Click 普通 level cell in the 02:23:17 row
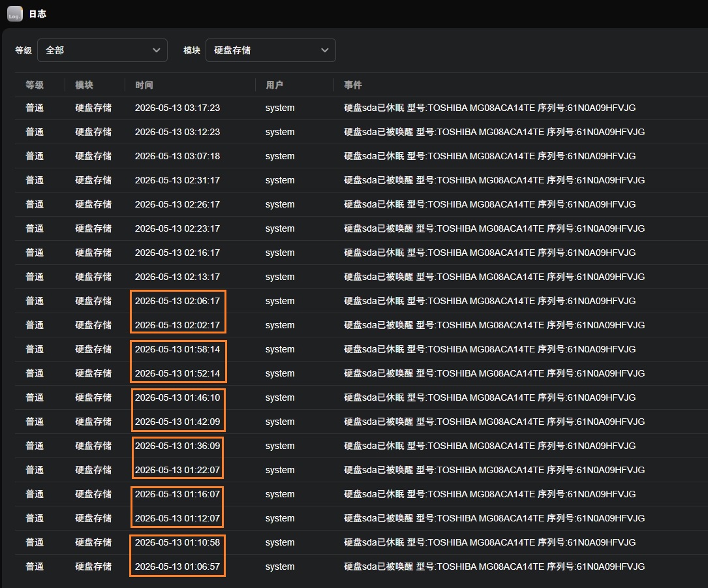The width and height of the screenshot is (708, 588). (35, 228)
